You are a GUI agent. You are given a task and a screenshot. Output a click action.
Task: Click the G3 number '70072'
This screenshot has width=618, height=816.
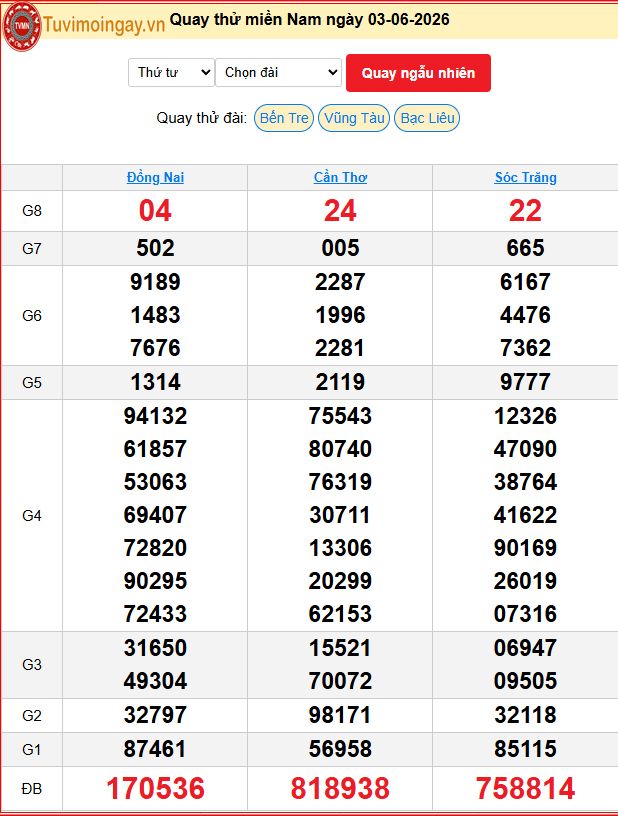click(340, 681)
